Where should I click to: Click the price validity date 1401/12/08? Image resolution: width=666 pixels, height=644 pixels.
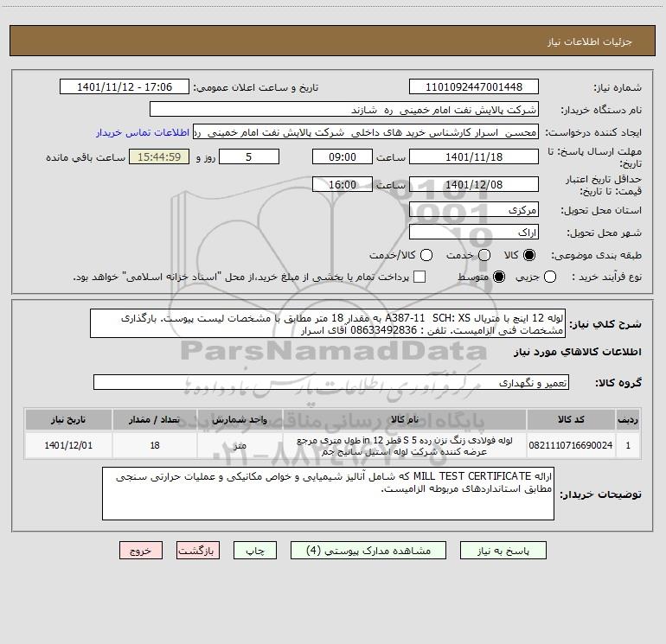pyautogui.click(x=474, y=185)
